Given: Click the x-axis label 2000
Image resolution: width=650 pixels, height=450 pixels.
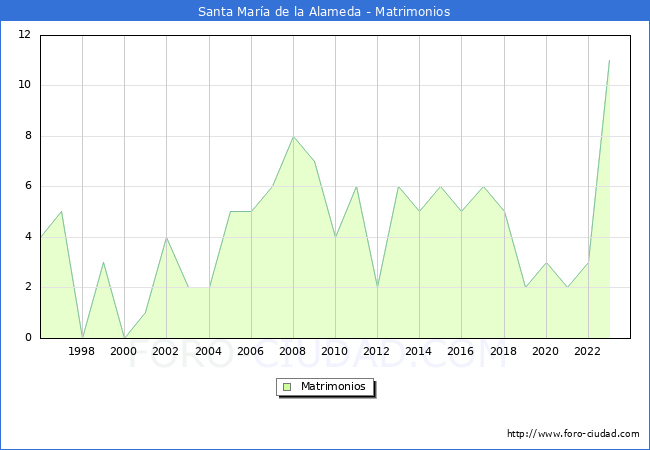Looking at the screenshot, I should 123,351.
